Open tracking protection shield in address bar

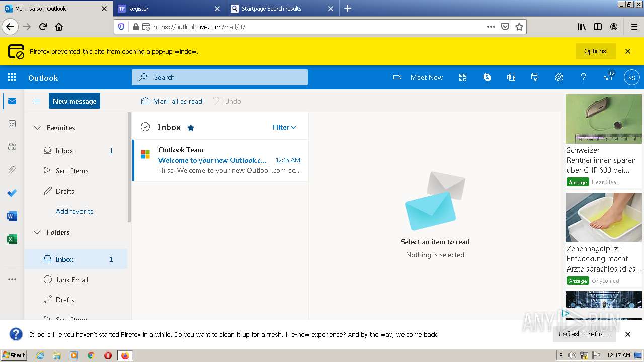[121, 27]
